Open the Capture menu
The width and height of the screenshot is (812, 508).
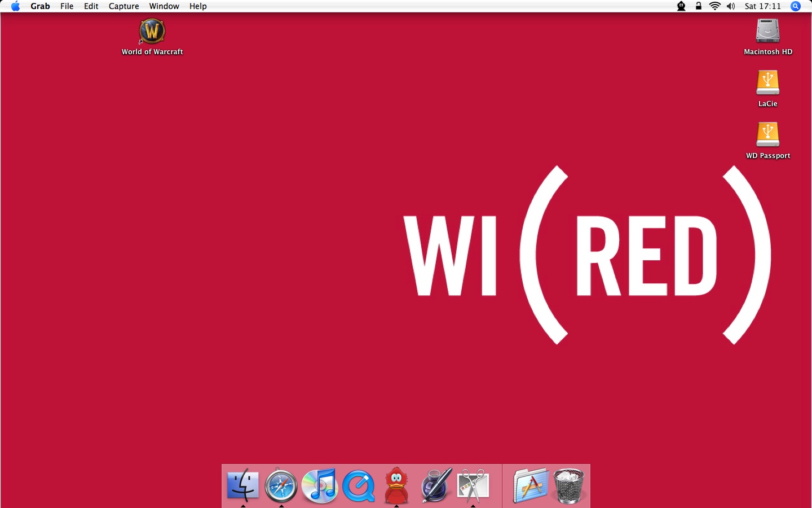click(x=124, y=6)
